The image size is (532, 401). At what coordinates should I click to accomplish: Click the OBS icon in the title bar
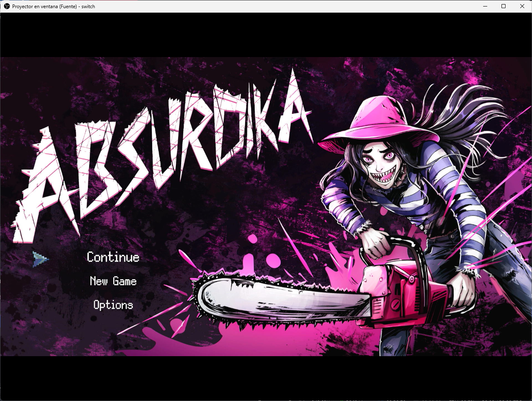7,6
